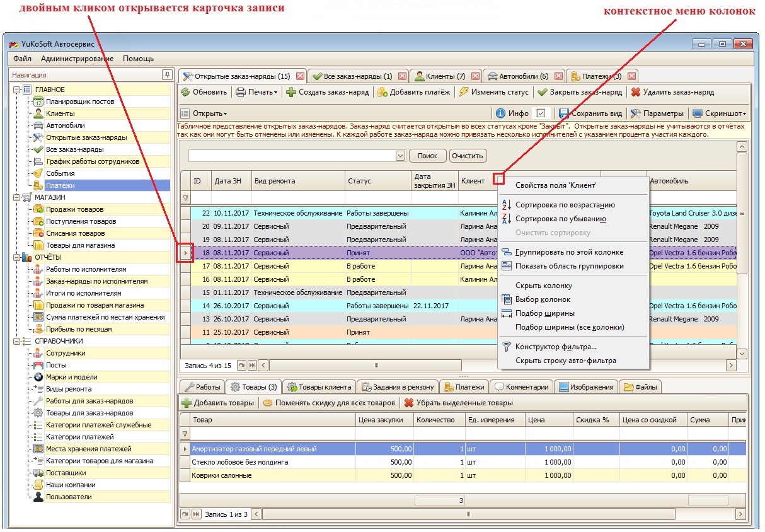Image resolution: width=765 pixels, height=532 pixels.
Task: Click the Изменить статус lightning icon
Action: (463, 92)
